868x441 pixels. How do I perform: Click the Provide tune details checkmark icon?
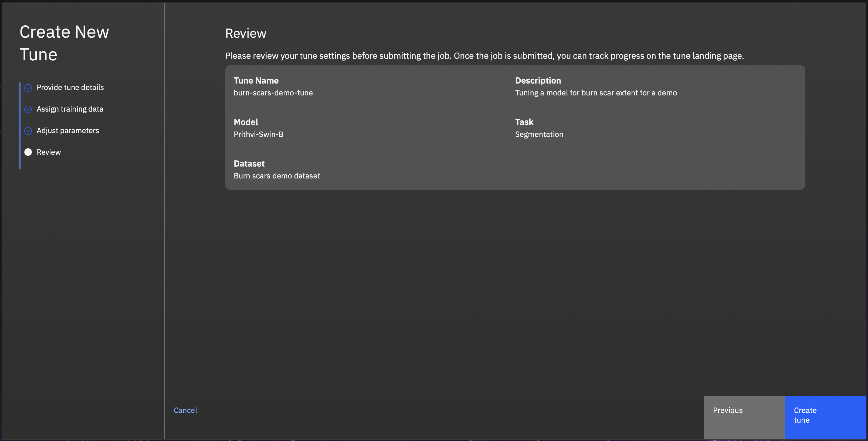coord(28,88)
